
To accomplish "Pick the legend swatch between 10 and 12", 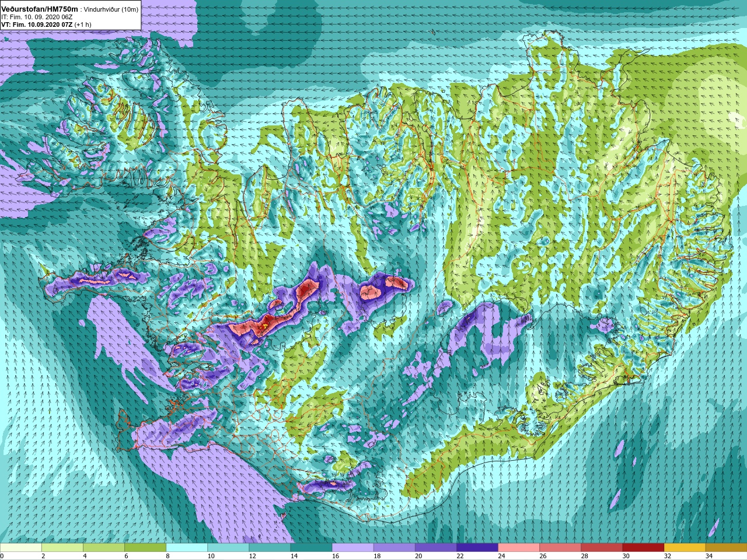I will pos(228,548).
